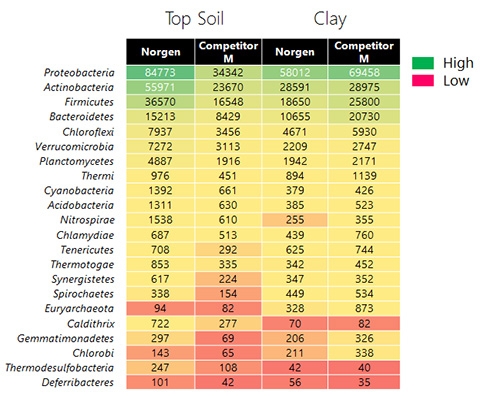Click the Caldithrix red cell 70
480x396 pixels.
pos(295,323)
